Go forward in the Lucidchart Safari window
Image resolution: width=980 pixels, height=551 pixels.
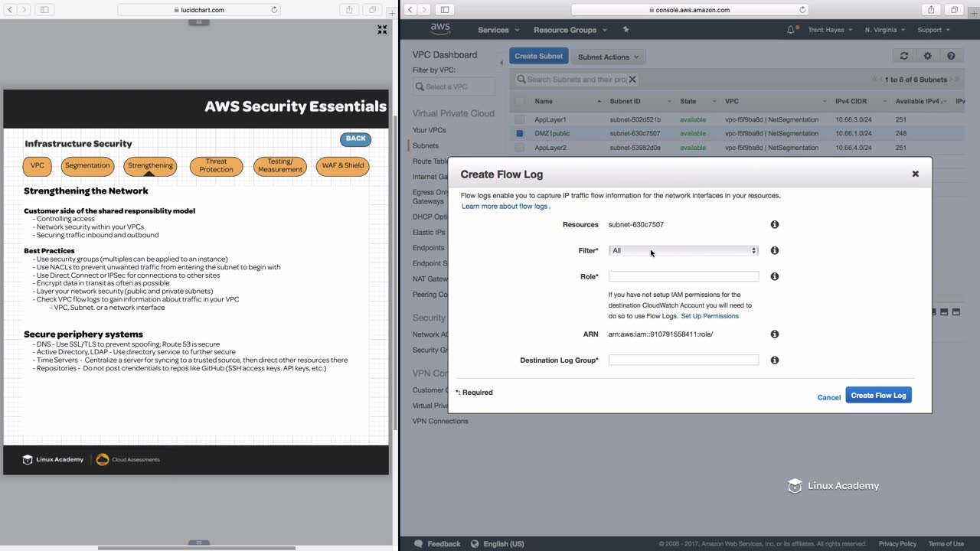coord(23,10)
